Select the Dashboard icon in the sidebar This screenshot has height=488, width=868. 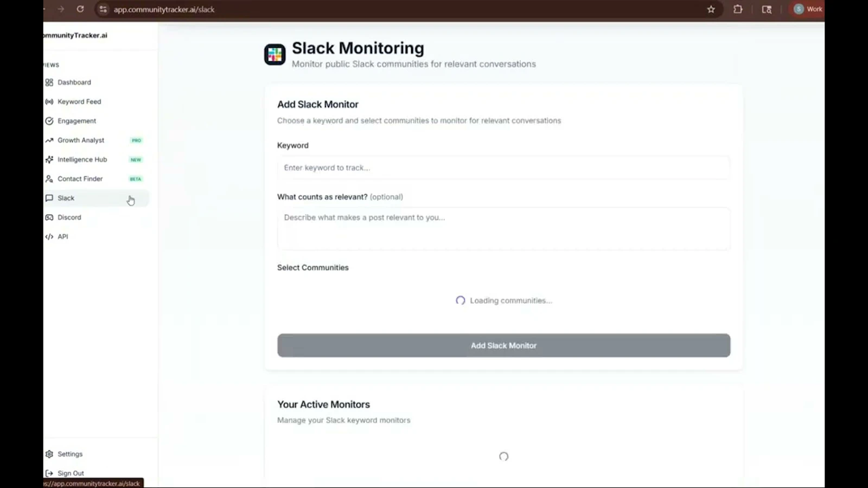point(49,82)
